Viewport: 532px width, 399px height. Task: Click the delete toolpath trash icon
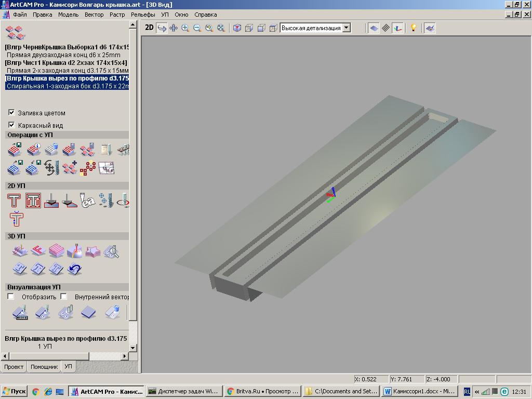click(x=51, y=150)
